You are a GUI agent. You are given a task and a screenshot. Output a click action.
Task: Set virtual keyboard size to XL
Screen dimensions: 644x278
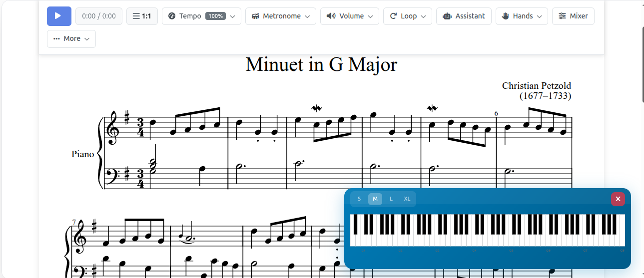[407, 199]
